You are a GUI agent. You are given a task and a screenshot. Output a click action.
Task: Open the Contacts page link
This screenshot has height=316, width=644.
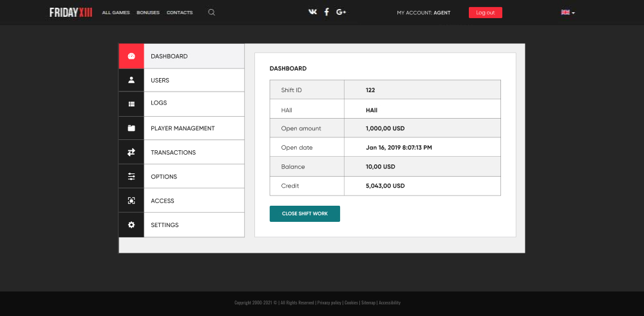tap(180, 13)
